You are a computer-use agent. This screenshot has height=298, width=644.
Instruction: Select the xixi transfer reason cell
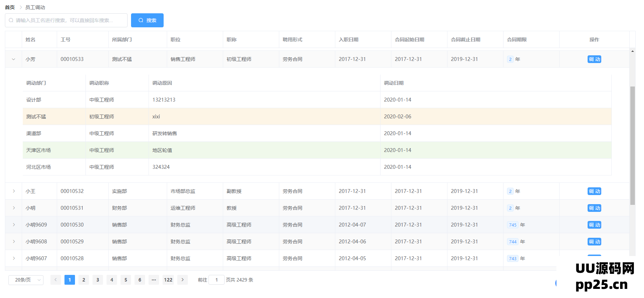[x=265, y=117]
